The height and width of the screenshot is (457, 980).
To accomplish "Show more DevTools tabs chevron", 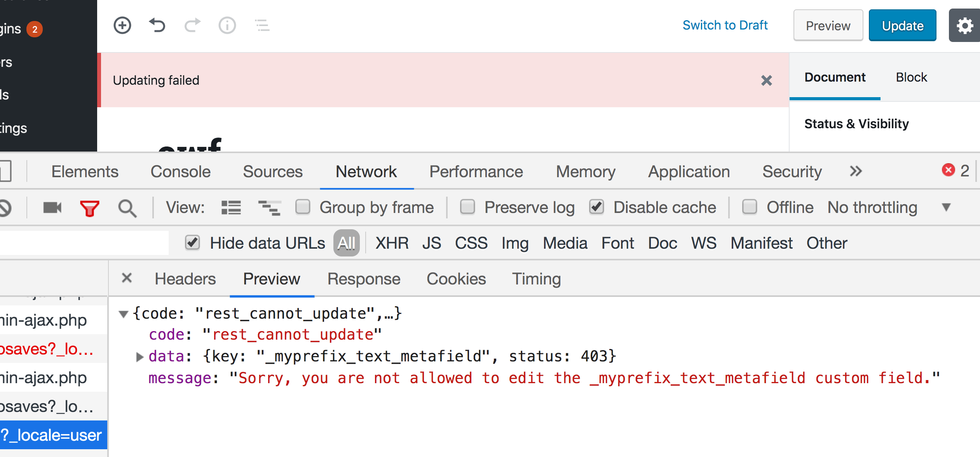I will [856, 171].
